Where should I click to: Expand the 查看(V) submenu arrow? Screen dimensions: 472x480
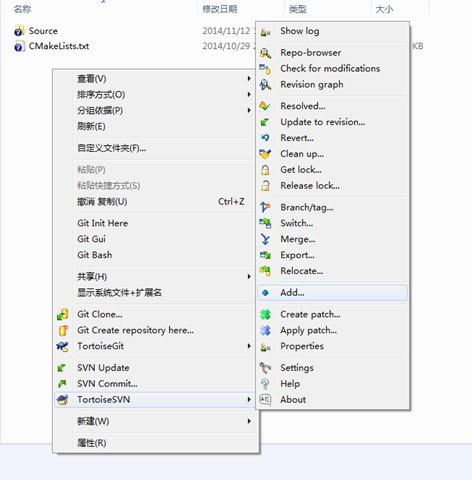249,78
